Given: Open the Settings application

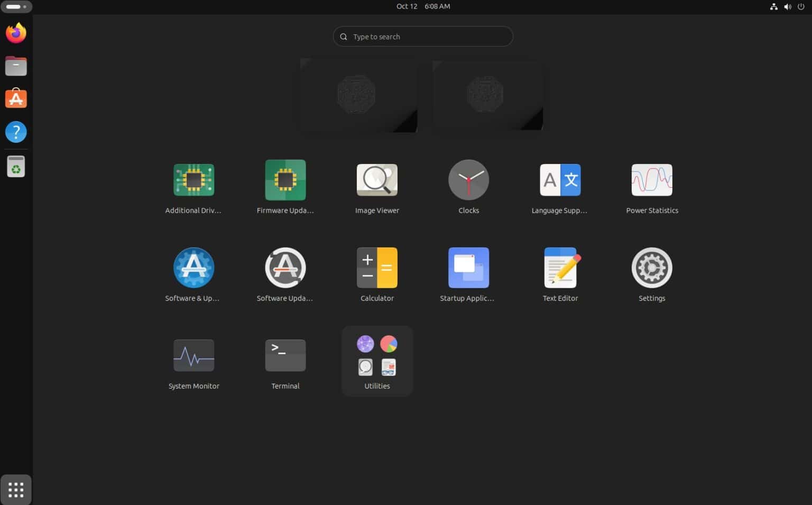Looking at the screenshot, I should 652,268.
